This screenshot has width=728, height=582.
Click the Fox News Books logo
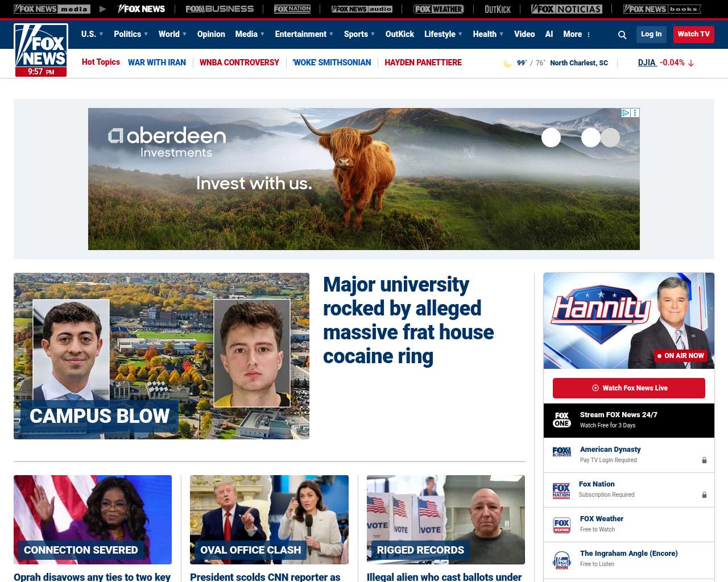pos(662,9)
